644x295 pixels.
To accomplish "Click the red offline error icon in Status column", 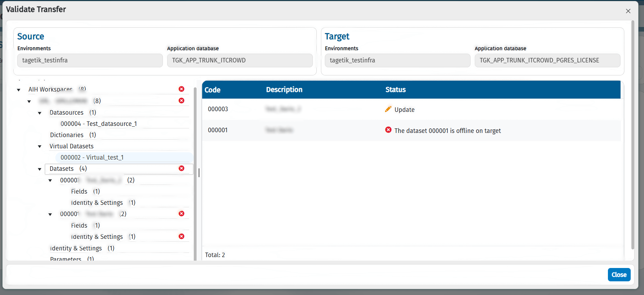I will coord(388,130).
